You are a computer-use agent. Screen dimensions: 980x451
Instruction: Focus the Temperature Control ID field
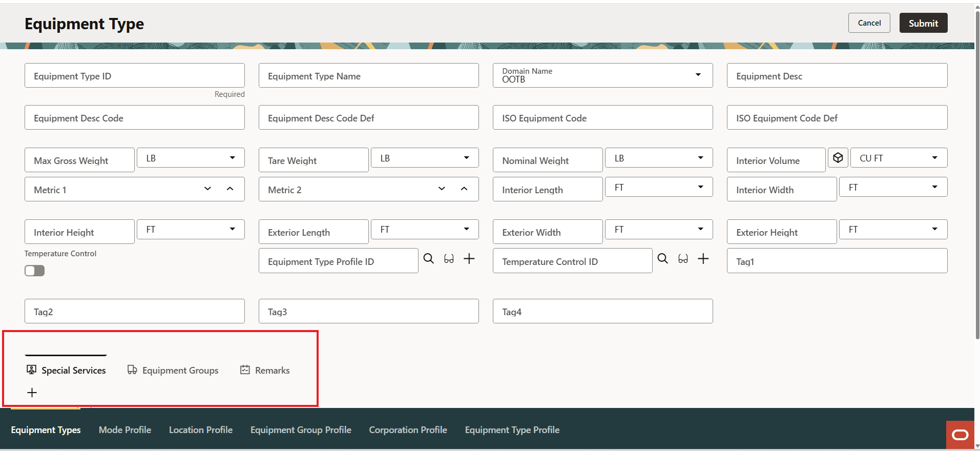point(573,261)
